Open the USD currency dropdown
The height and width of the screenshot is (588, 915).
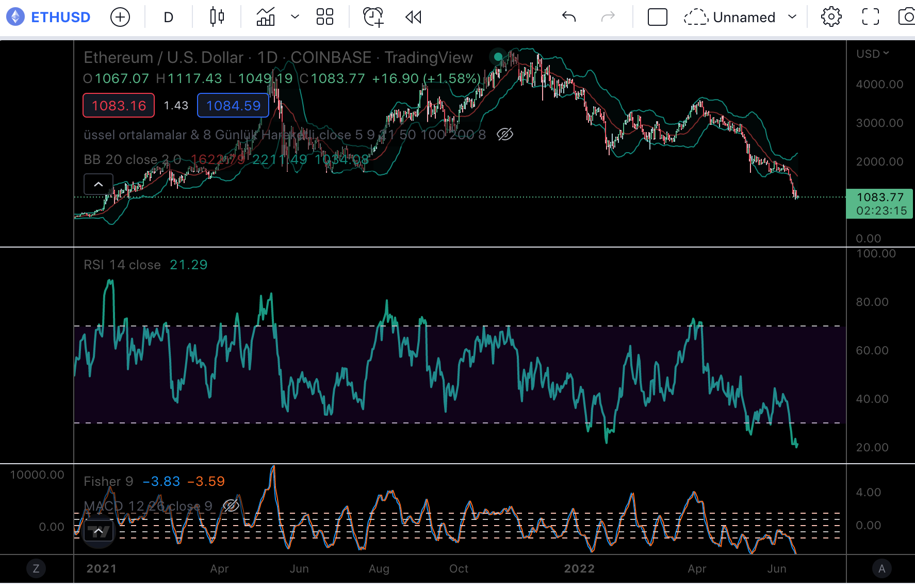(x=873, y=54)
